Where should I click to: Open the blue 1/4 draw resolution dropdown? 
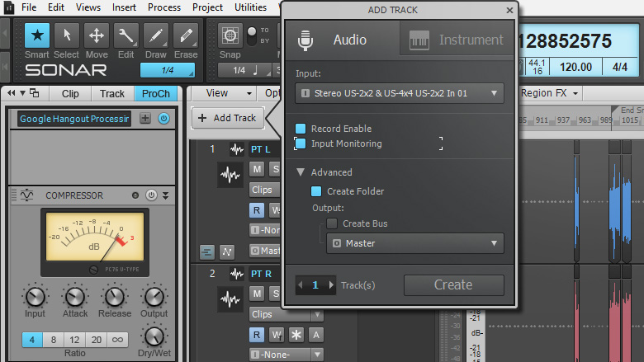168,70
